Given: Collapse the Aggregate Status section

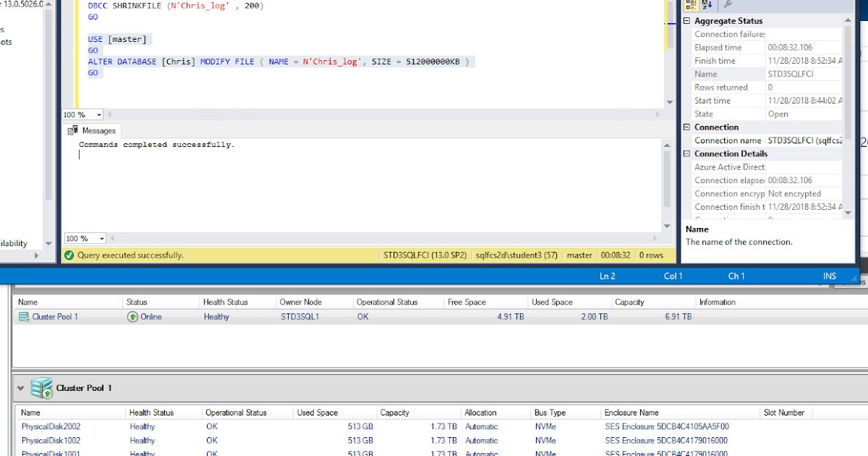Looking at the screenshot, I should (x=686, y=20).
